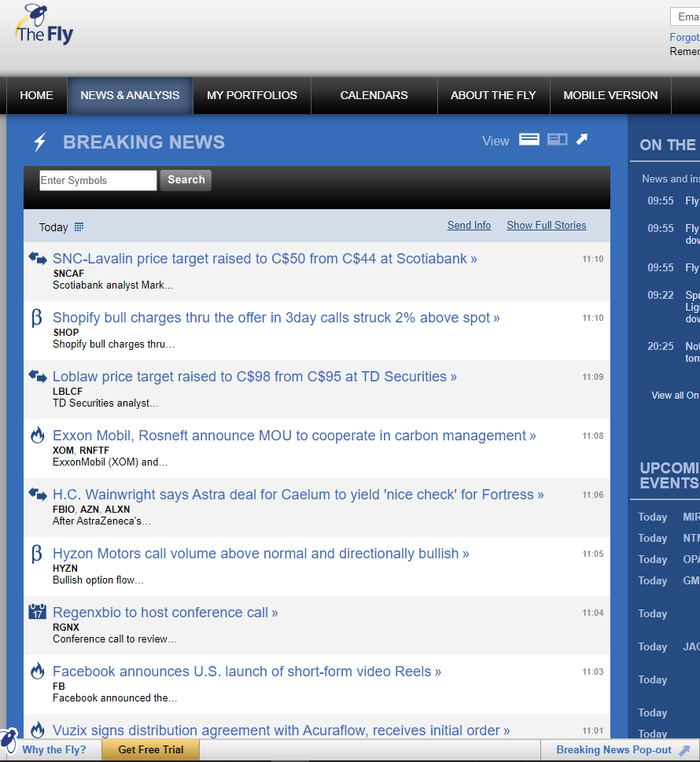Click the beta options icon beside Shopify story

pos(36,318)
